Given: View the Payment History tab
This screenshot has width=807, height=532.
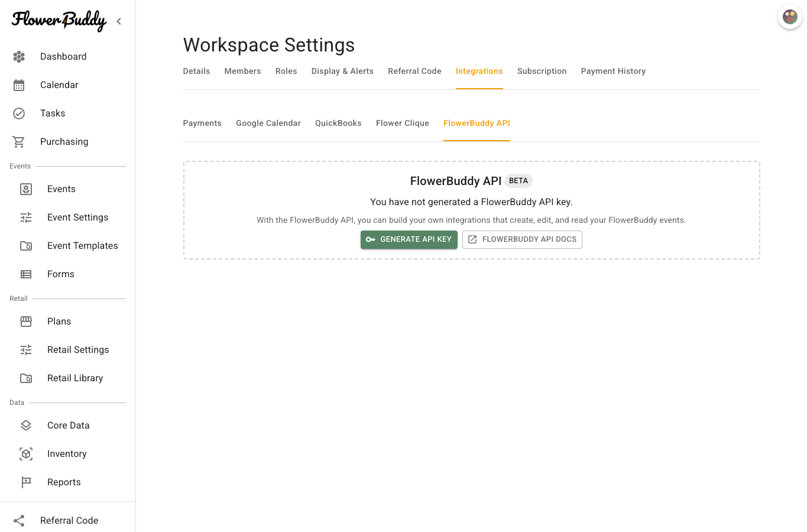Looking at the screenshot, I should [x=613, y=72].
